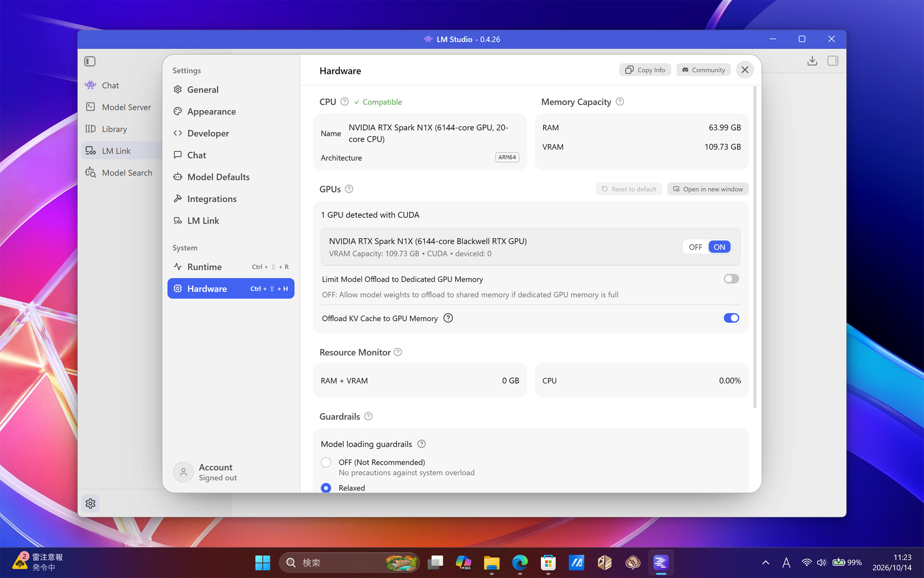
Task: Click the Community button
Action: (x=704, y=70)
